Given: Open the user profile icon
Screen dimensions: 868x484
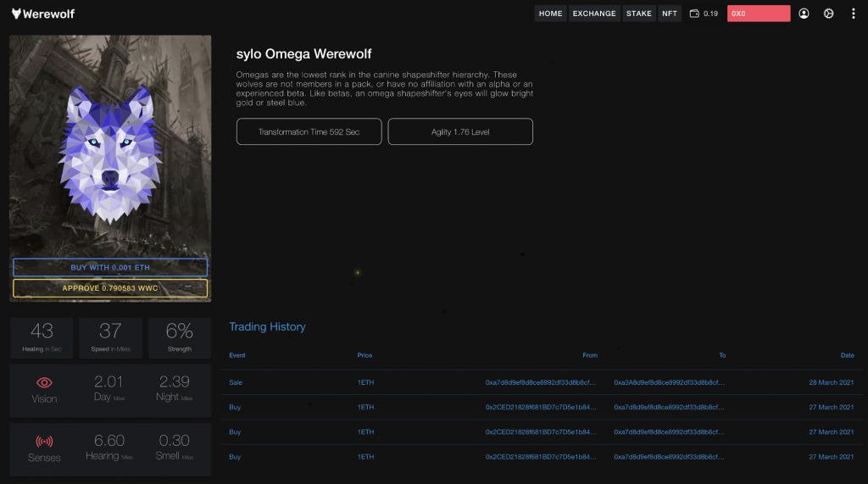Looking at the screenshot, I should click(804, 14).
